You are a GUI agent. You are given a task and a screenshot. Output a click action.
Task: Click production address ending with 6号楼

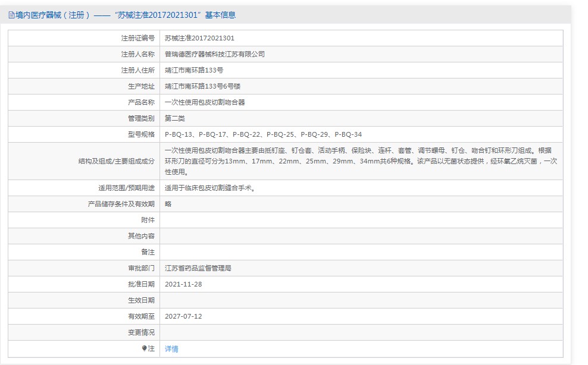202,86
